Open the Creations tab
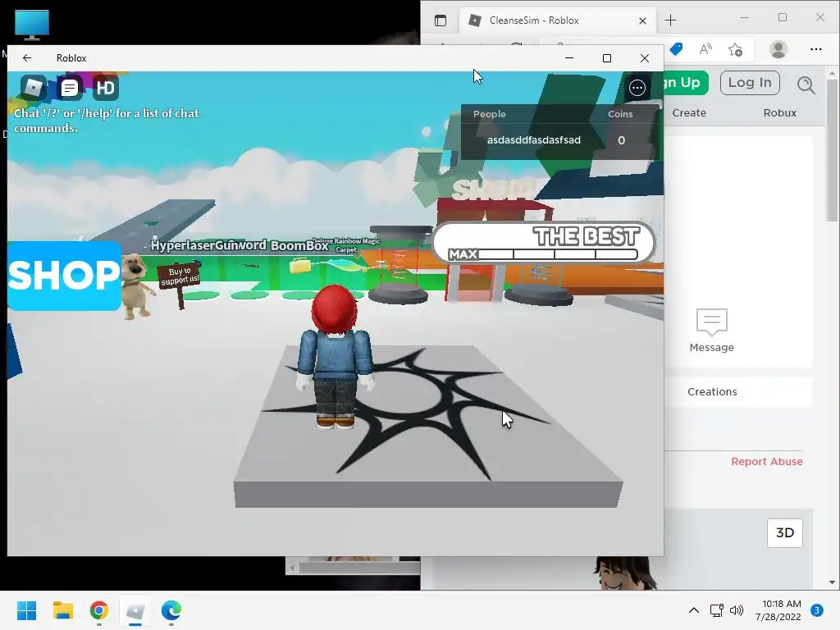This screenshot has width=840, height=630. 712,391
